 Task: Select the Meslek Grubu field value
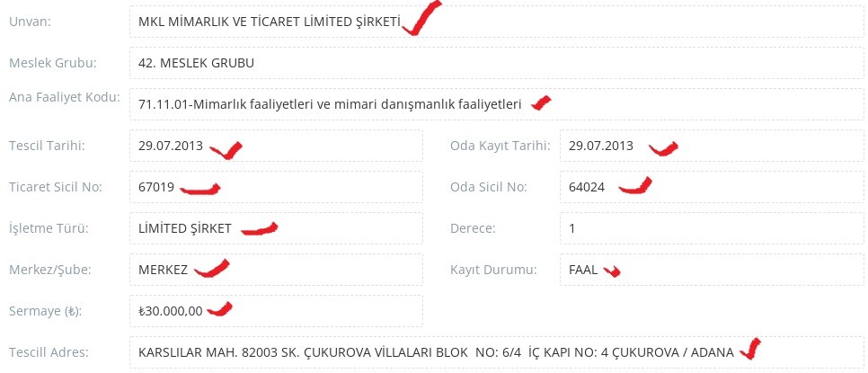click(497, 63)
